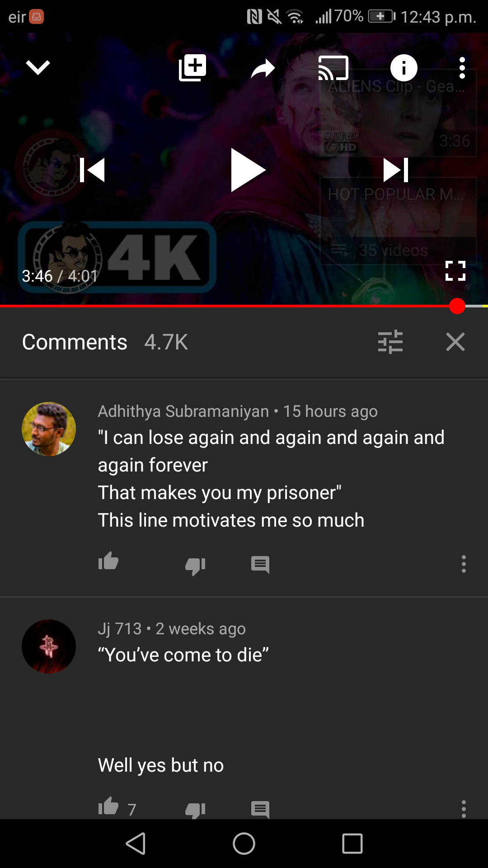Play the paused video
This screenshot has width=488, height=868.
248,170
